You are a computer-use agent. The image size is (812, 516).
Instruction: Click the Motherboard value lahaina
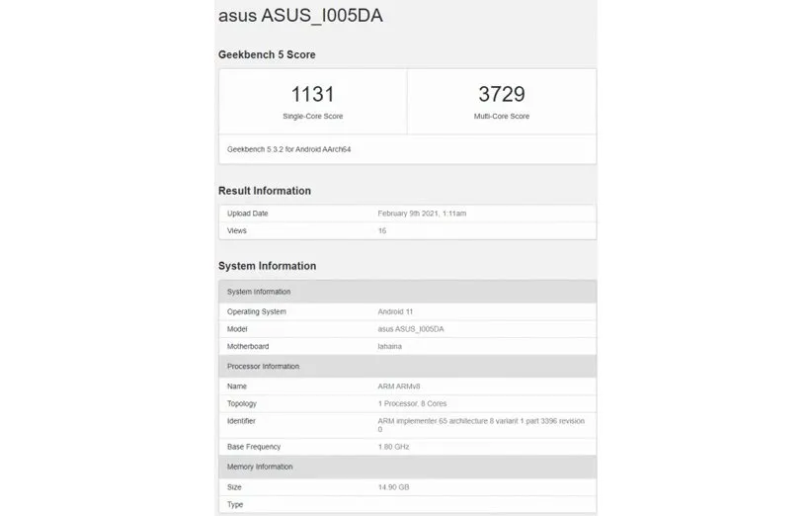coord(392,347)
